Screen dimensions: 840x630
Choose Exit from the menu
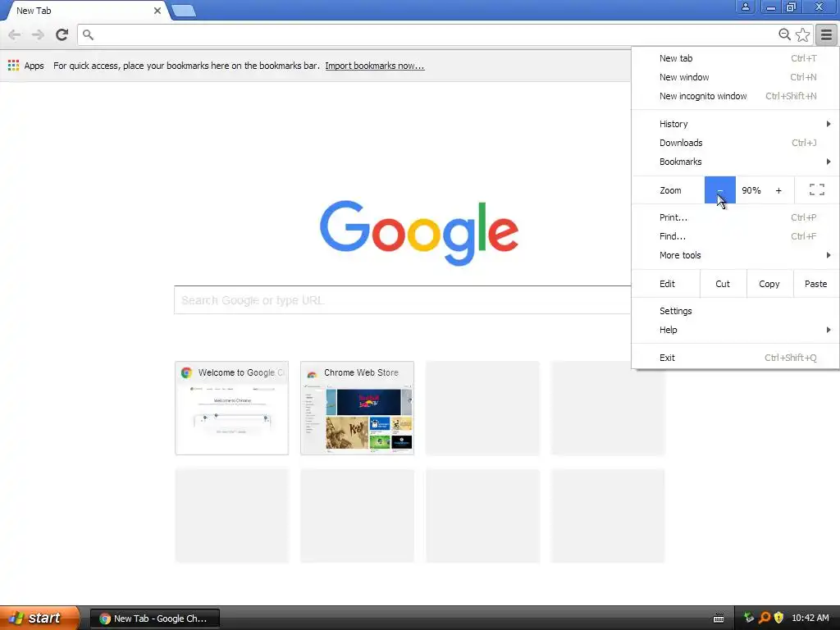(x=735, y=358)
